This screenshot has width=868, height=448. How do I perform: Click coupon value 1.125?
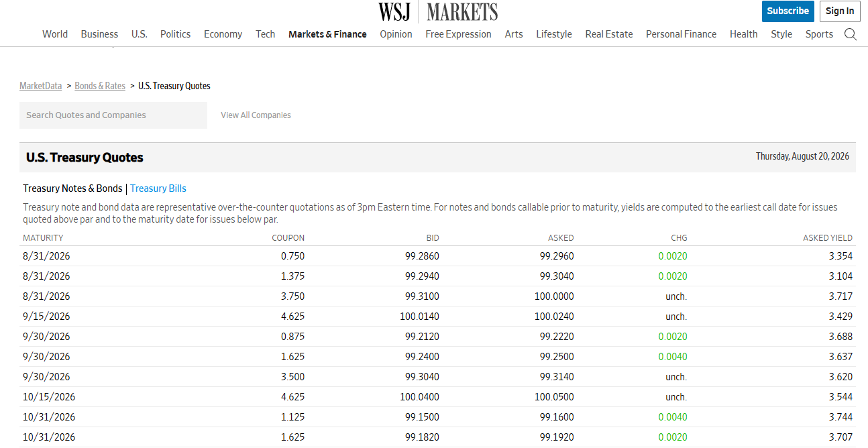pos(292,417)
